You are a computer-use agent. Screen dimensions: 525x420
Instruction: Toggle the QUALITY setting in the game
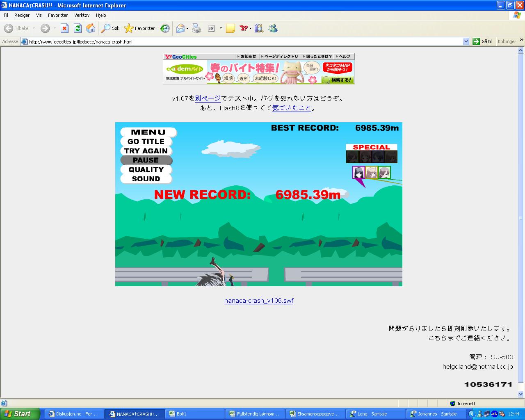(x=146, y=169)
